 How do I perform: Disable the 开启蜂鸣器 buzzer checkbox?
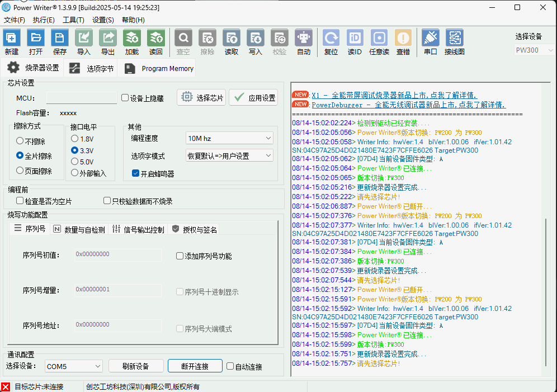coord(135,173)
